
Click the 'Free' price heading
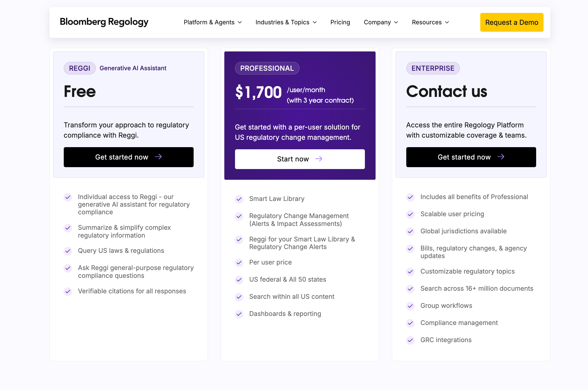79,91
